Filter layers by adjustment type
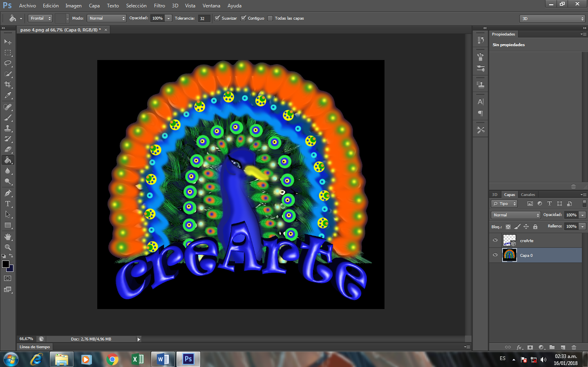The width and height of the screenshot is (588, 367). [x=540, y=203]
